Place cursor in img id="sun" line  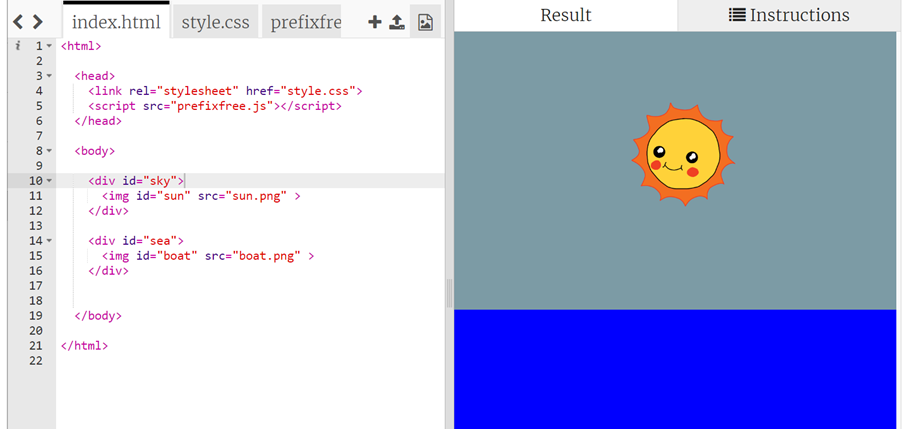click(201, 196)
